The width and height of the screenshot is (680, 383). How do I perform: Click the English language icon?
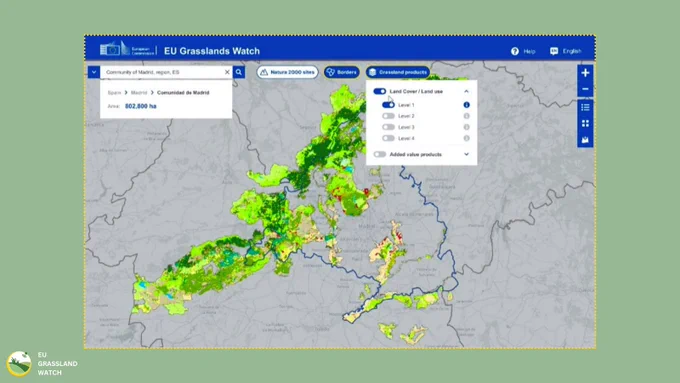pyautogui.click(x=554, y=51)
